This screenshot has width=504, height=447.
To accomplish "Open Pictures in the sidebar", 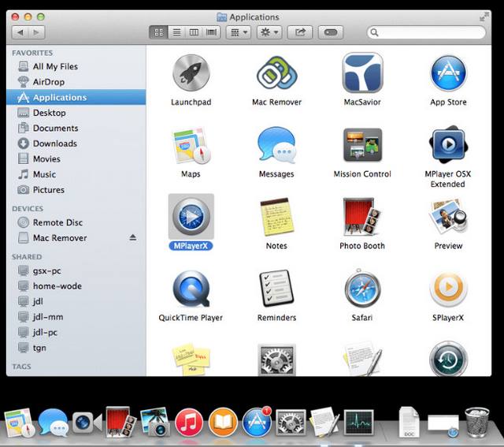I will [76, 190].
